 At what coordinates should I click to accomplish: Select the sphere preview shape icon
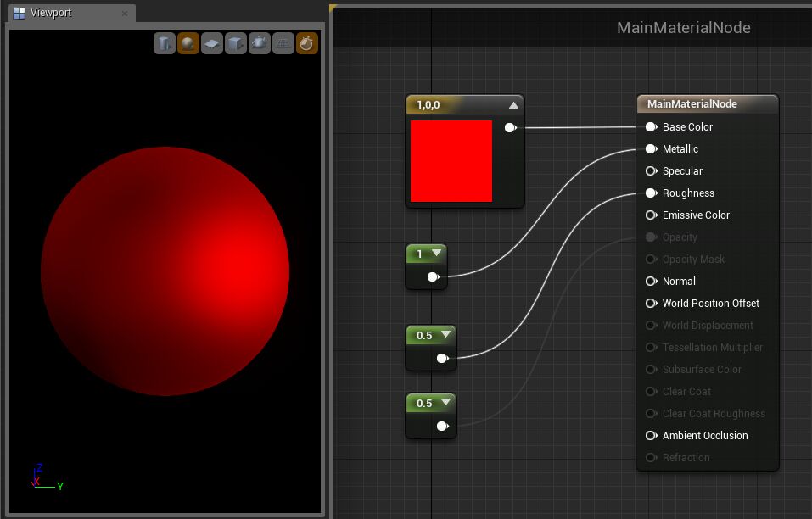(x=188, y=43)
